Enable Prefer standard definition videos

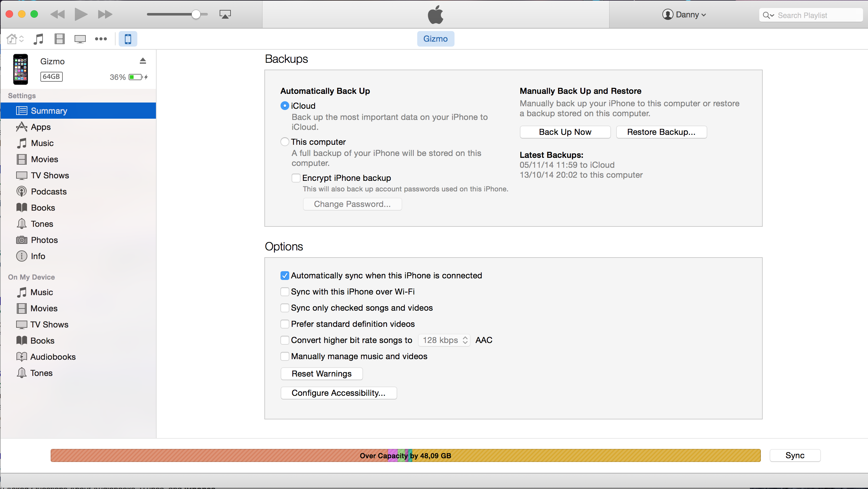(285, 324)
